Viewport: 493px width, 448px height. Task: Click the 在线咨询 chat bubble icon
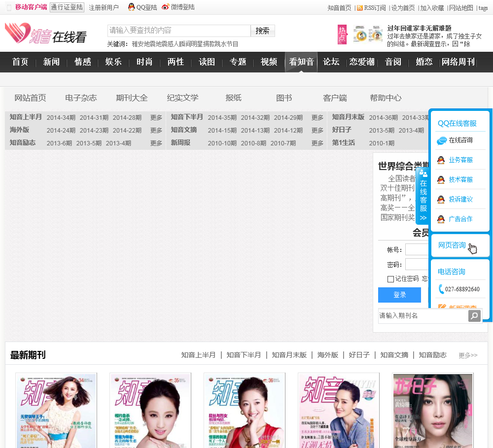point(441,140)
